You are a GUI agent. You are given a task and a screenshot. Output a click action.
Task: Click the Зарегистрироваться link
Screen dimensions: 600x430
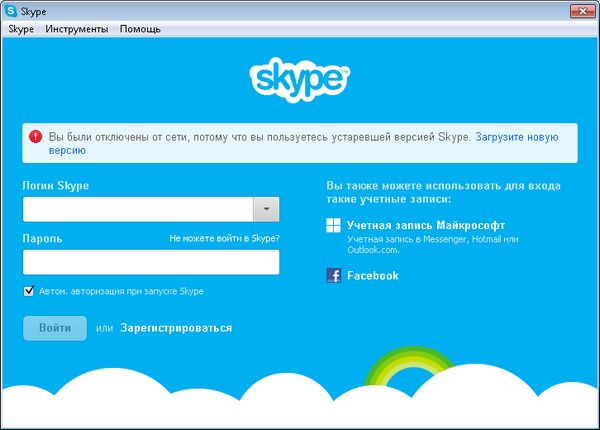click(176, 328)
